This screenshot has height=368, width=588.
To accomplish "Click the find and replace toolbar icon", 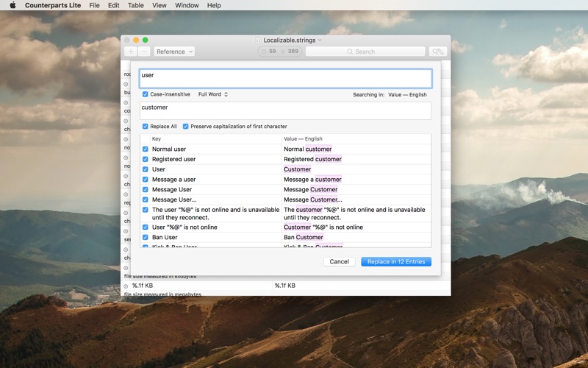I will 437,52.
